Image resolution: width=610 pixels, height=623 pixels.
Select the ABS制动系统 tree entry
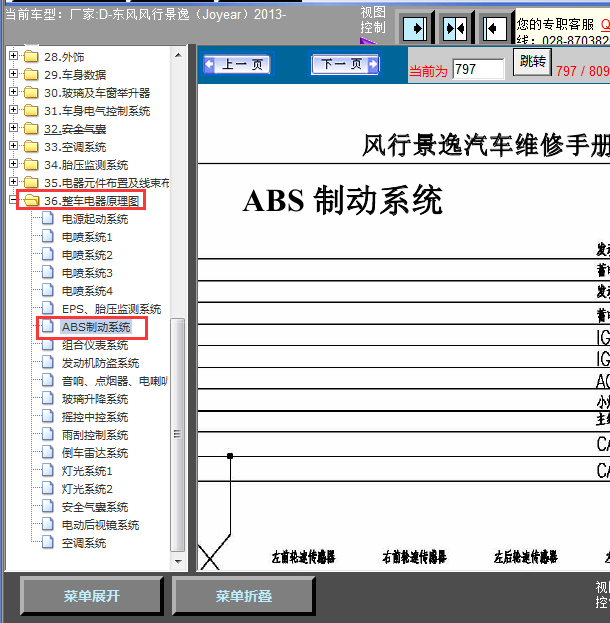(96, 327)
